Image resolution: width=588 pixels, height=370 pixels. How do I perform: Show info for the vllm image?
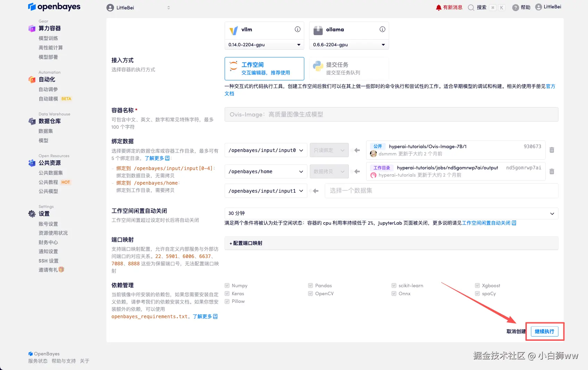(x=298, y=29)
